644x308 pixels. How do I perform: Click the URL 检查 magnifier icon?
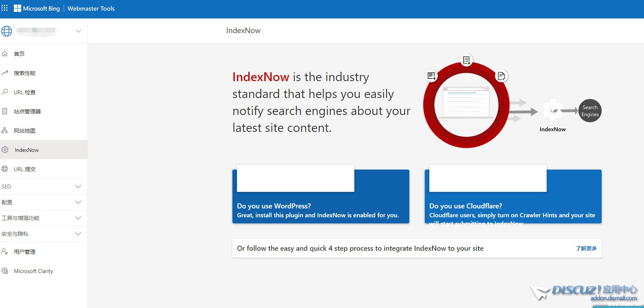pyautogui.click(x=5, y=92)
